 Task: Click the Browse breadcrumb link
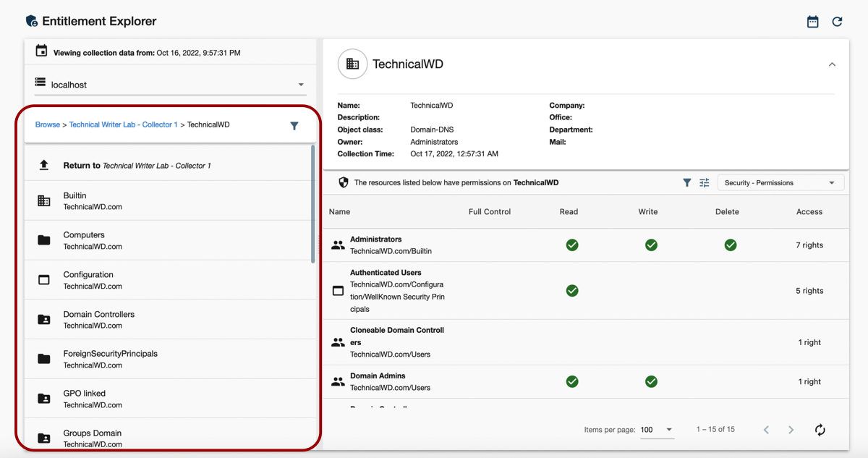click(48, 125)
